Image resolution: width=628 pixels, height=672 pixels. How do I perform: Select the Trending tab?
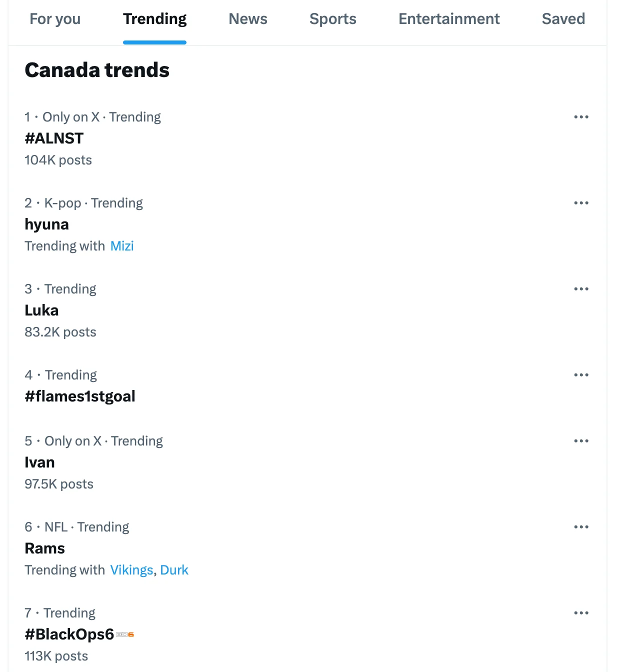[154, 19]
